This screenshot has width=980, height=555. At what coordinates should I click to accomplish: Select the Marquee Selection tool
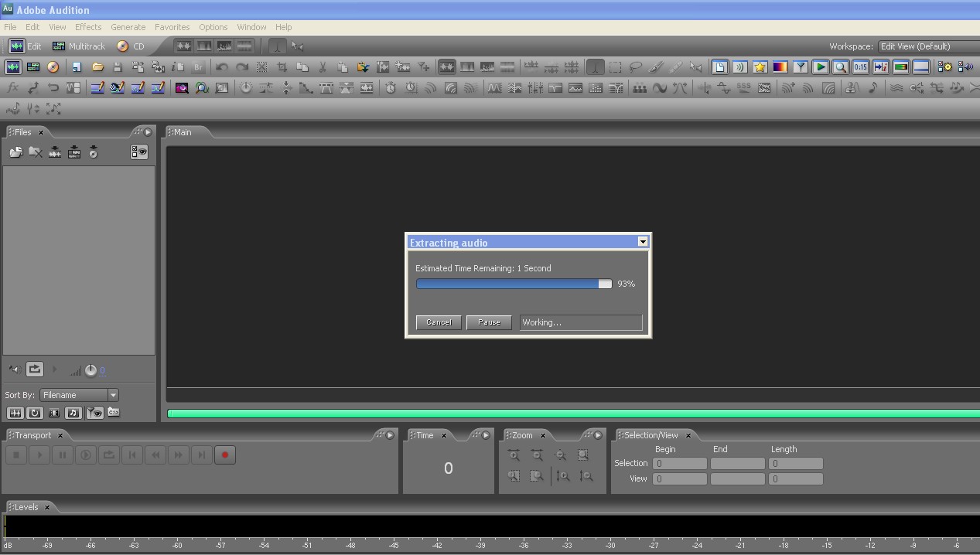pyautogui.click(x=616, y=67)
